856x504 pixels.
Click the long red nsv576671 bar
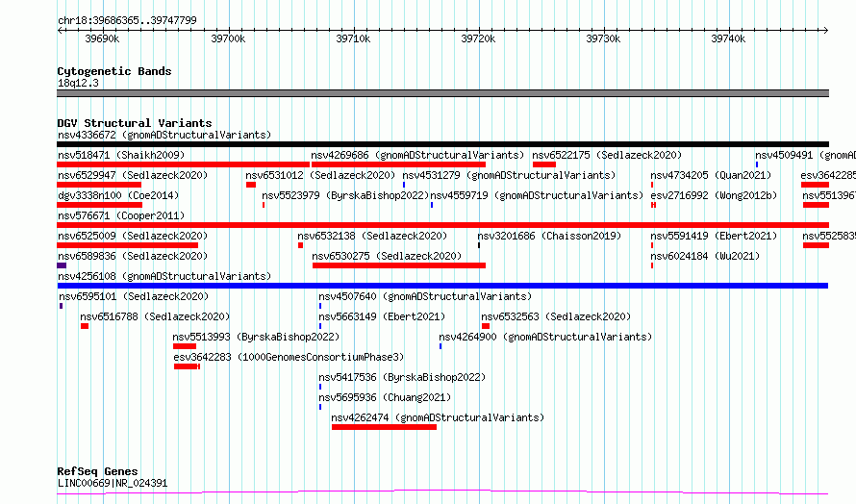[x=442, y=225]
